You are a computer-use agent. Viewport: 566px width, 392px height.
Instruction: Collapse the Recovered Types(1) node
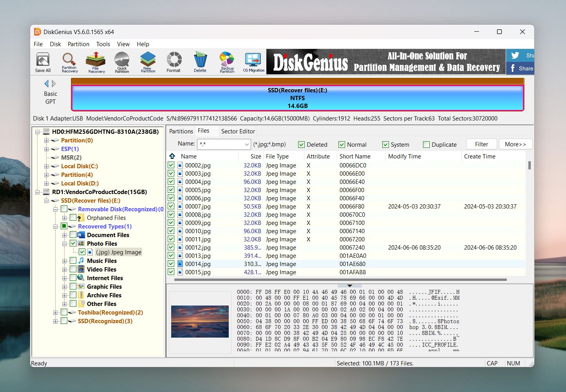click(56, 227)
